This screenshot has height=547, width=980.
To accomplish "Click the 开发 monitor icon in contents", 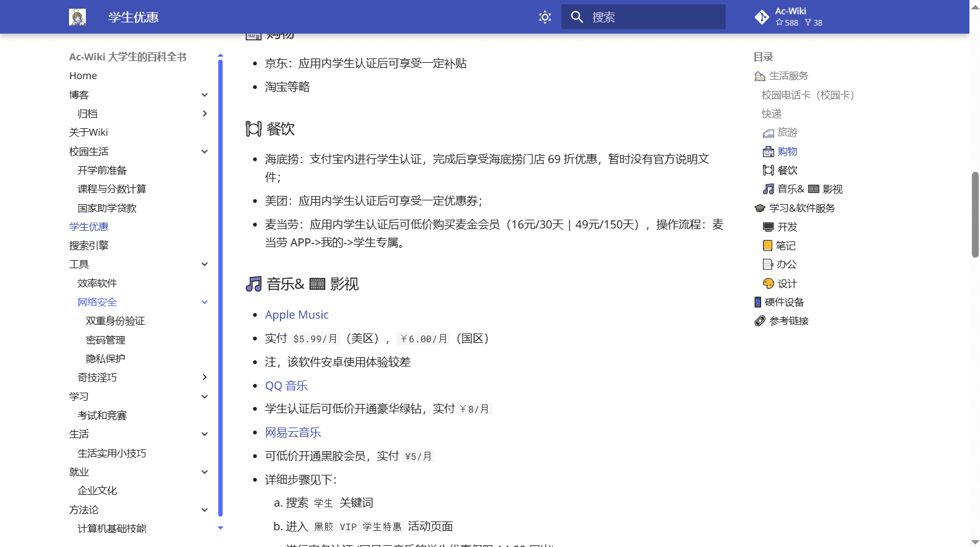I will [x=769, y=227].
